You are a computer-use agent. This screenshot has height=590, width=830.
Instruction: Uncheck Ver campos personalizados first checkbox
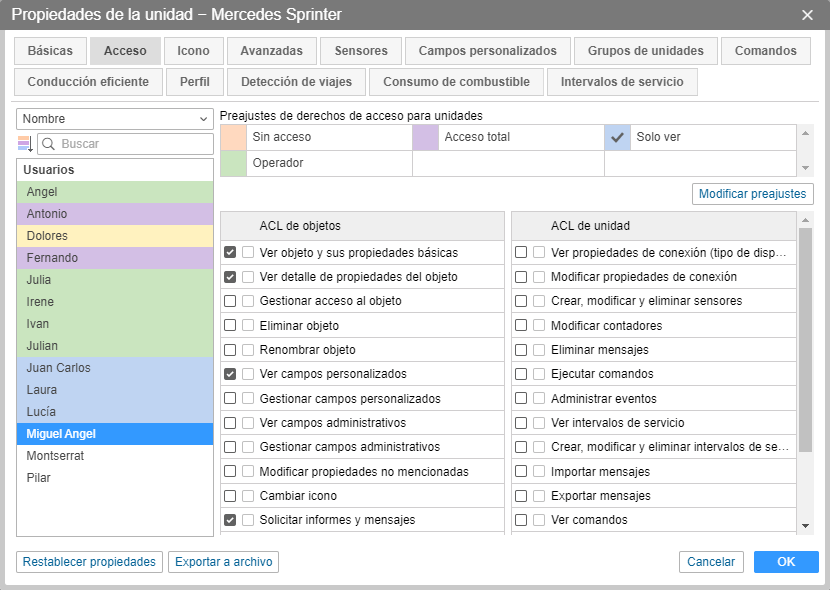point(230,374)
